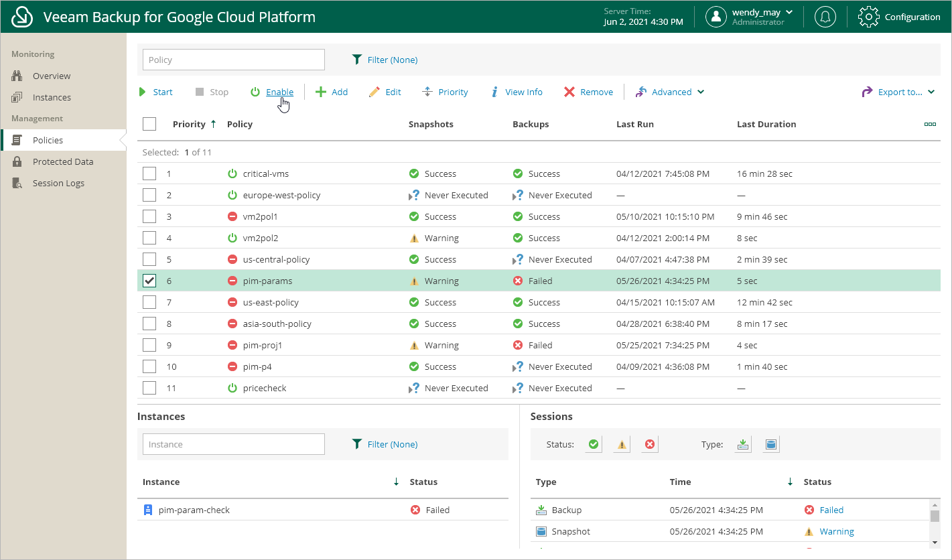Click the Last Run column header
Image resolution: width=952 pixels, height=560 pixels.
[635, 124]
